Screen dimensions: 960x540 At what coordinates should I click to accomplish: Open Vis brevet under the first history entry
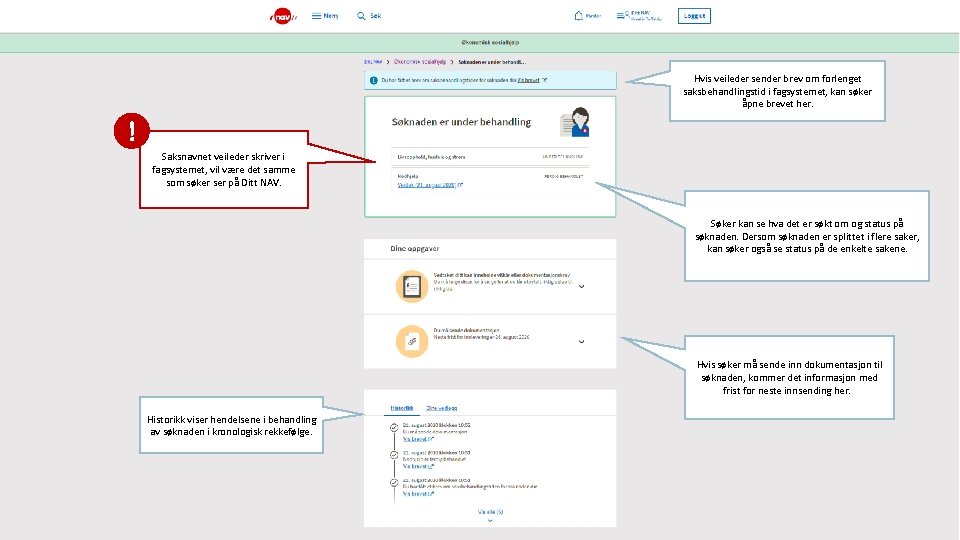(x=418, y=439)
